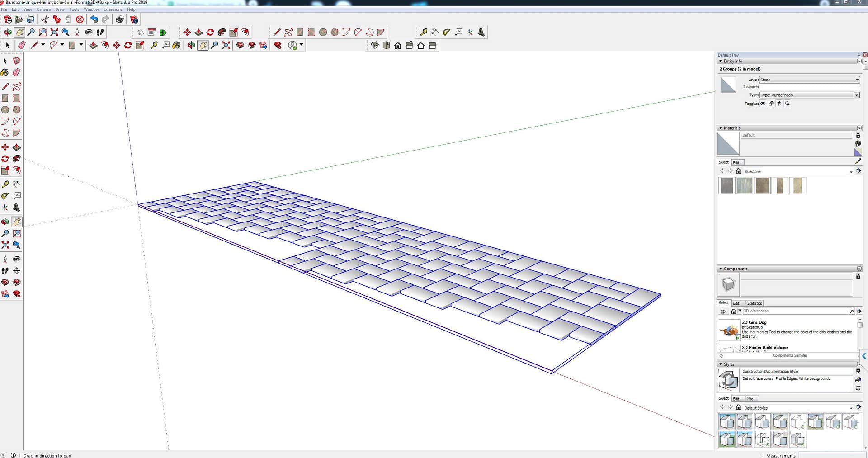
Task: Click the Mix tab in the Styles panel
Action: [750, 399]
